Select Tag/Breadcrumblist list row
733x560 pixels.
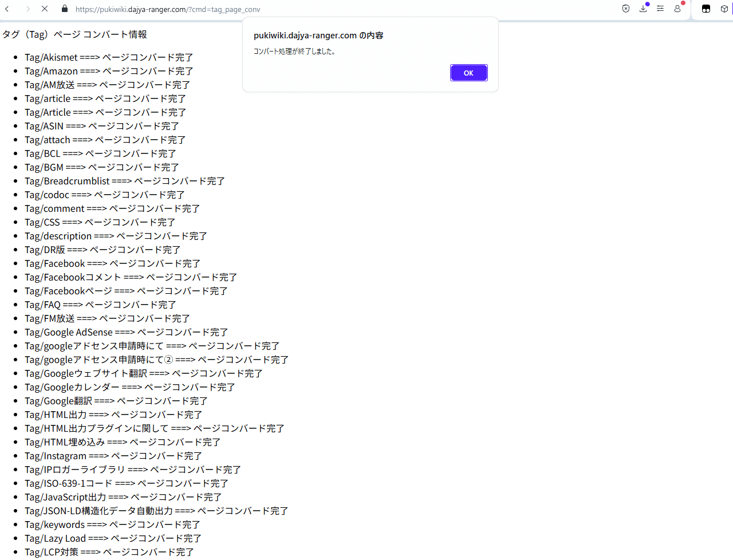(x=125, y=181)
